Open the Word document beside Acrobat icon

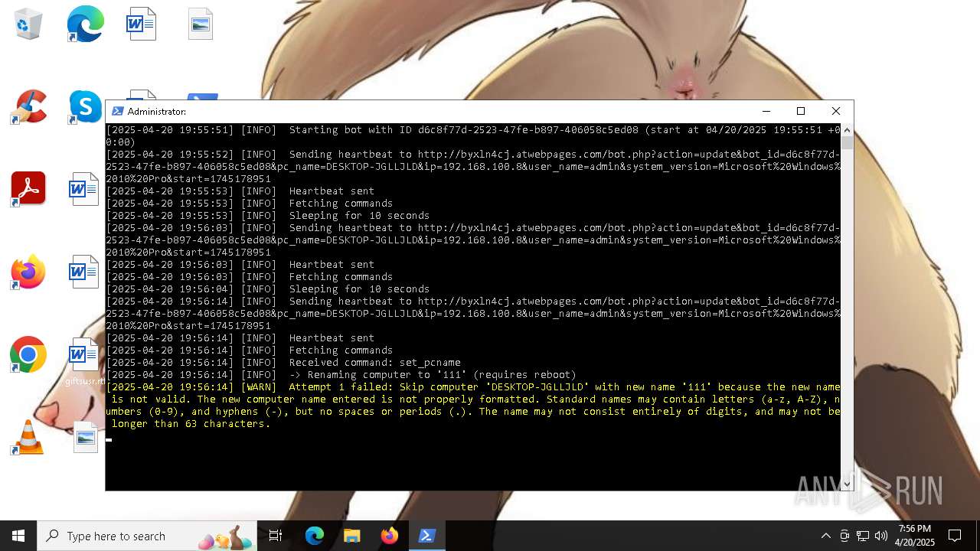(x=84, y=189)
